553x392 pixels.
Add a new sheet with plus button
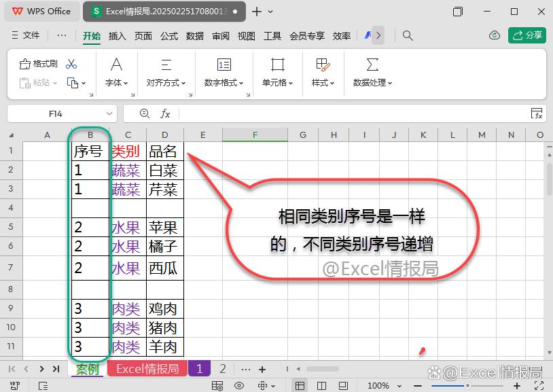pos(262,369)
